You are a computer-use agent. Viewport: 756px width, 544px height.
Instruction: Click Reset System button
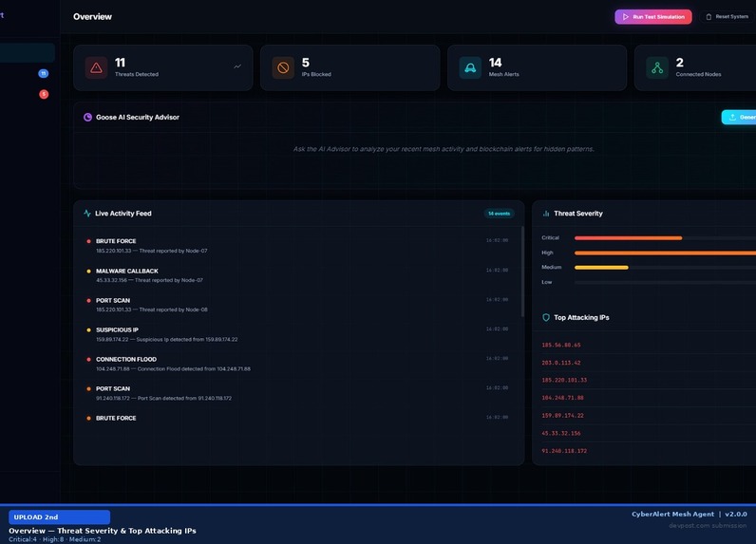pyautogui.click(x=728, y=17)
